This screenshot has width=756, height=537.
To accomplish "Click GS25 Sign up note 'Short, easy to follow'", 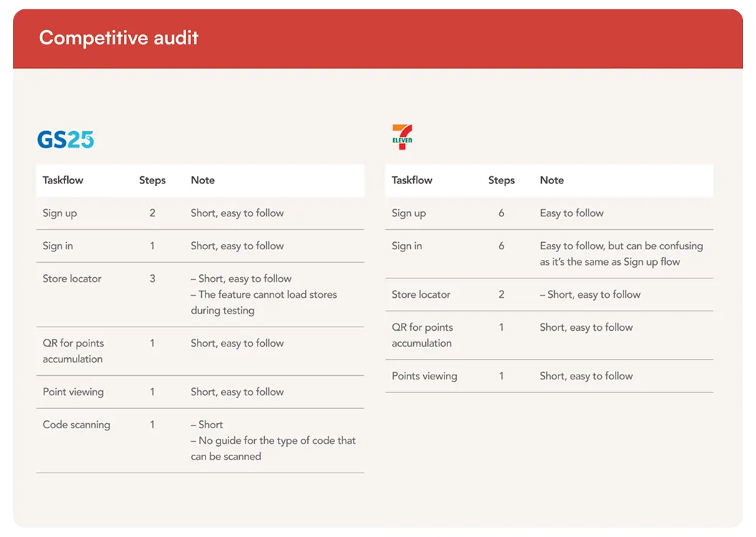I will [x=237, y=213].
